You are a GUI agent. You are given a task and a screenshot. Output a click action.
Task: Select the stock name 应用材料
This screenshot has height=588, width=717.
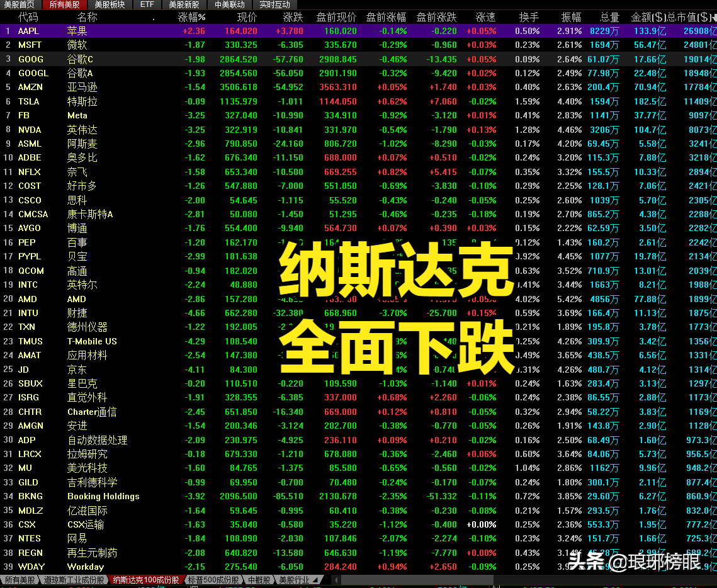click(88, 355)
